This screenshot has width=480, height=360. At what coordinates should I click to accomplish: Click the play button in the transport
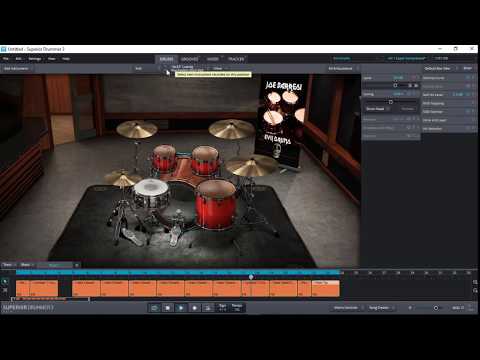(x=181, y=308)
